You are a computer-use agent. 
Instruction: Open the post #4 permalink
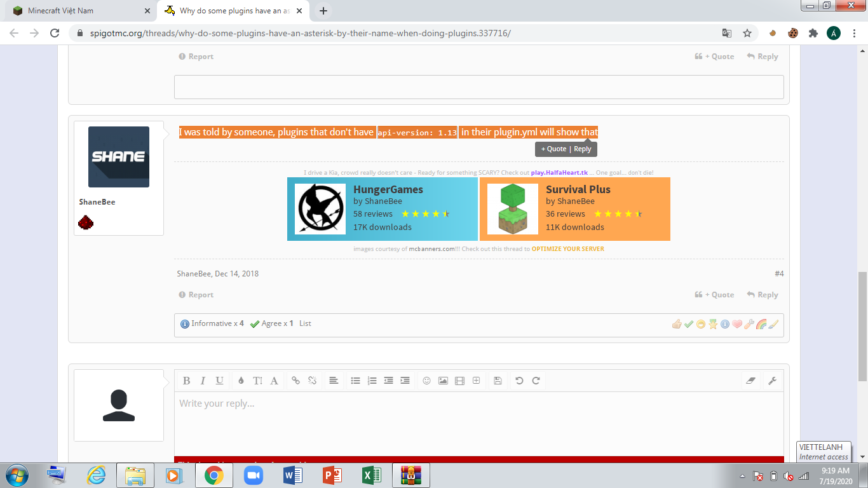pyautogui.click(x=779, y=274)
